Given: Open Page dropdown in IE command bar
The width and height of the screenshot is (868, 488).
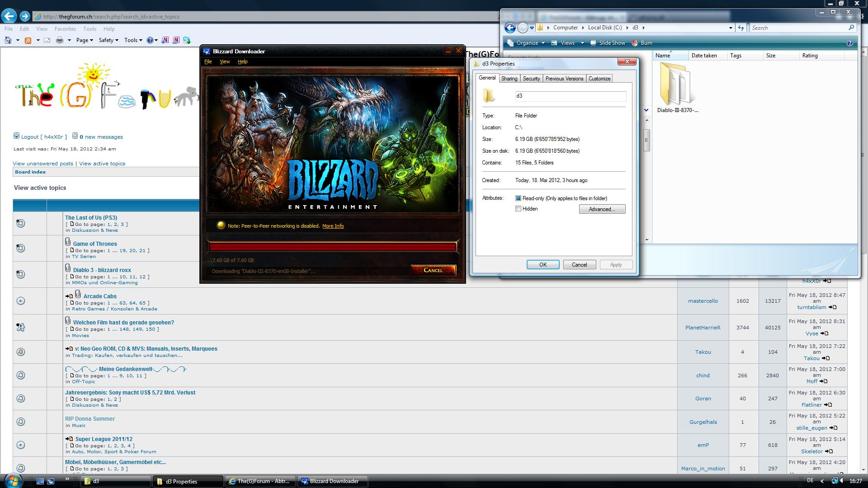Looking at the screenshot, I should click(x=85, y=40).
